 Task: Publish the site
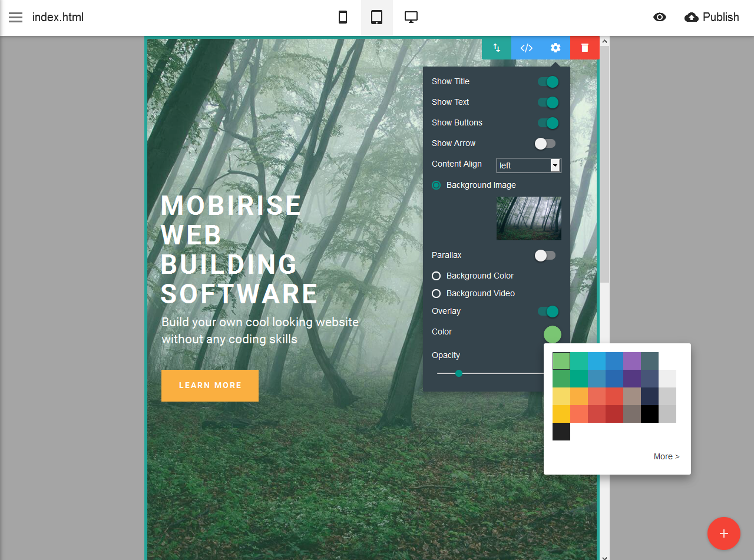(712, 17)
